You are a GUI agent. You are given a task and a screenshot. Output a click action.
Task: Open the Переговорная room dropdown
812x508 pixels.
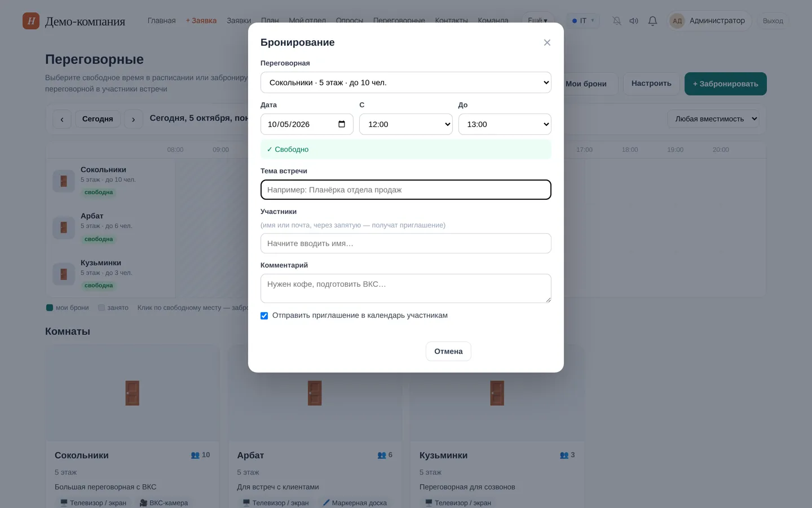pos(406,82)
